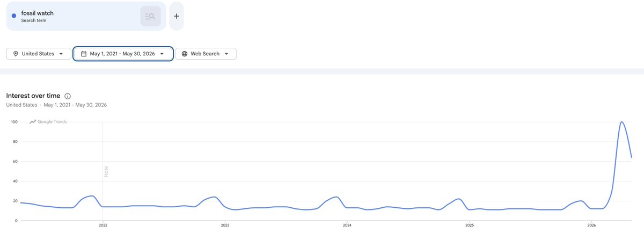Click the 2026 label on the x-axis
The image size is (644, 240).
[592, 226]
